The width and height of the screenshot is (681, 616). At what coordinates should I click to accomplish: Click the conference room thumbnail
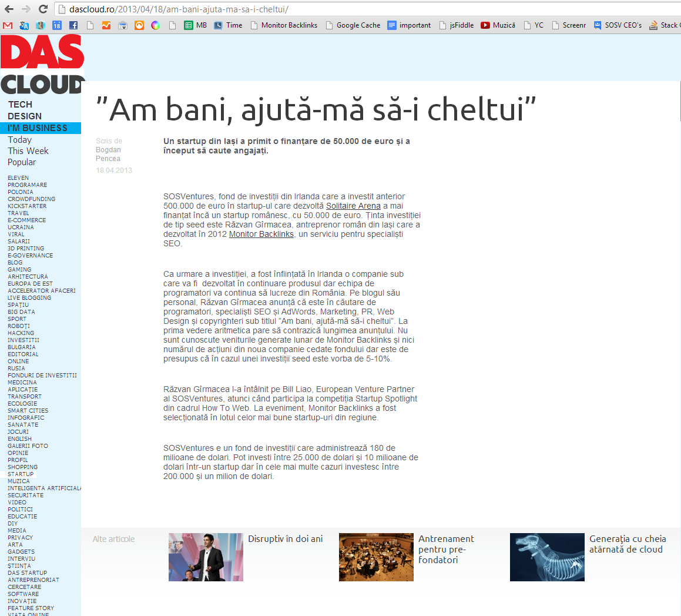coord(376,557)
